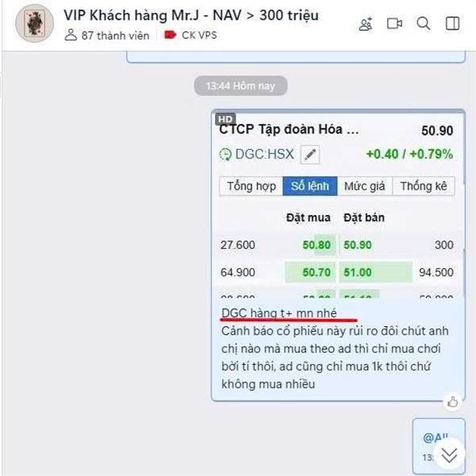Click the pencil edit icon beside DGC:HSX
Screen dimensions: 476x476
(309, 155)
